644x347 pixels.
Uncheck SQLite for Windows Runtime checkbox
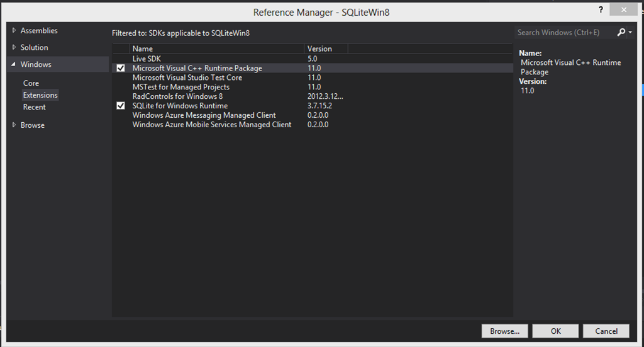pyautogui.click(x=121, y=106)
